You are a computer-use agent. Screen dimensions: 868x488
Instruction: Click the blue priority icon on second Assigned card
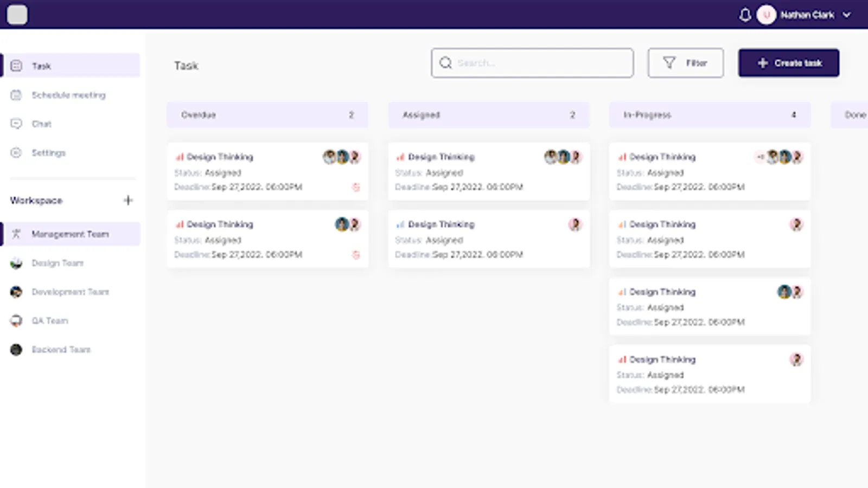tap(400, 224)
